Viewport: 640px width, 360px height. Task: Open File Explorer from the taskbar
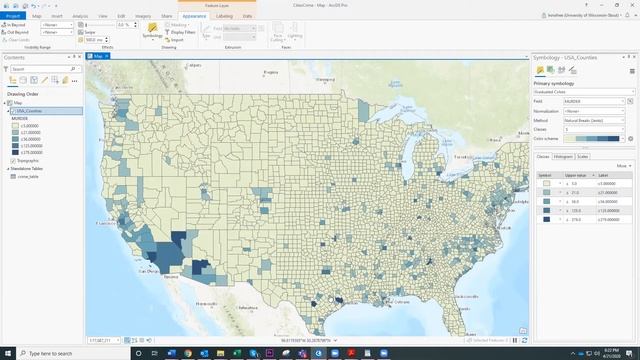point(220,353)
